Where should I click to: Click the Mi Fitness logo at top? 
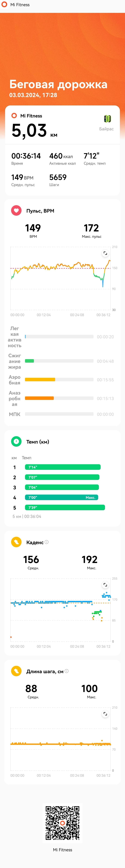click(x=4, y=5)
